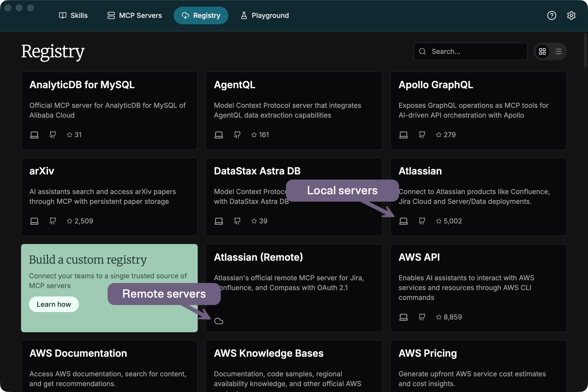Click the local server icon on arXiv card
Viewport: 588px width, 392px height.
(x=34, y=221)
